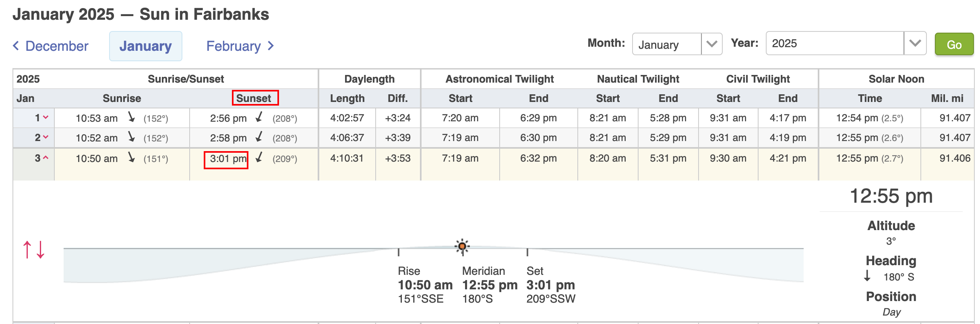Screen dimensions: 980x324
Task: Go to the February month link
Action: pyautogui.click(x=234, y=46)
